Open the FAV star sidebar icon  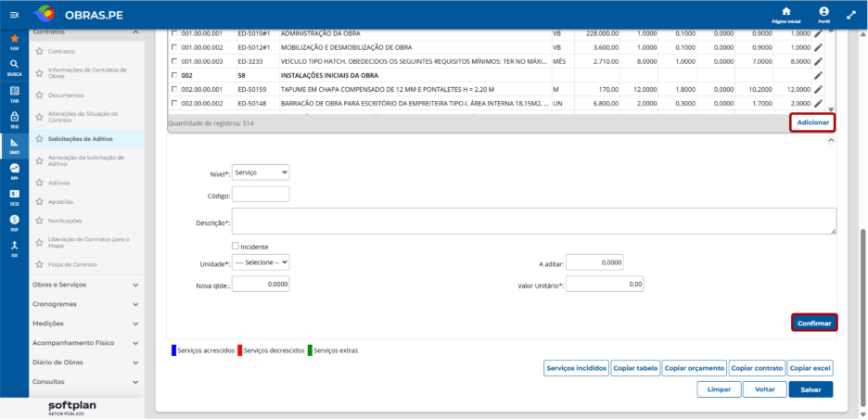(x=15, y=42)
